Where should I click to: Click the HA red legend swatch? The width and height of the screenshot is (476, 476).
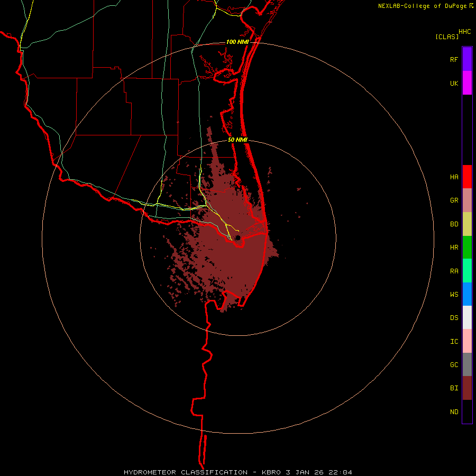(467, 177)
